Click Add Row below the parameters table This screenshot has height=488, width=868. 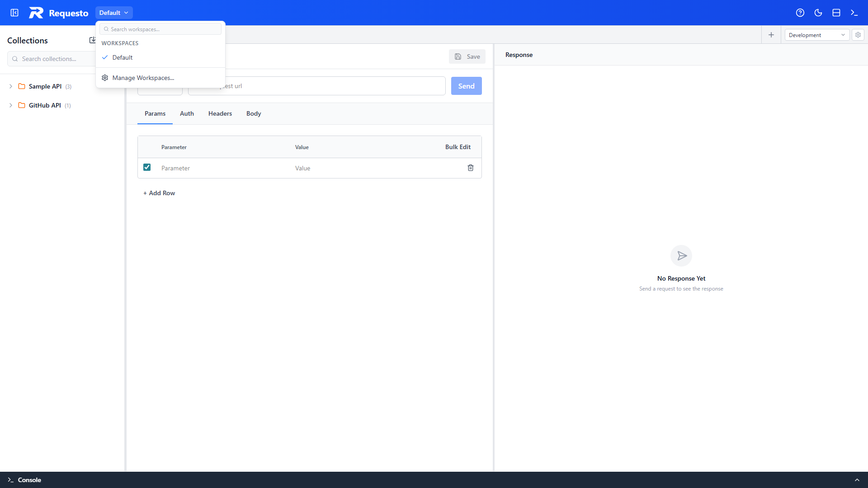click(x=159, y=193)
